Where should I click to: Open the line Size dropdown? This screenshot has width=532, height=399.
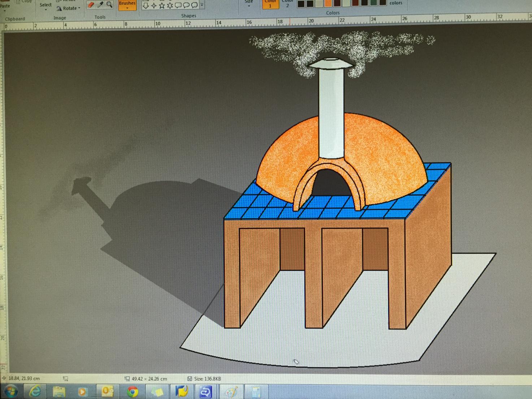click(249, 3)
